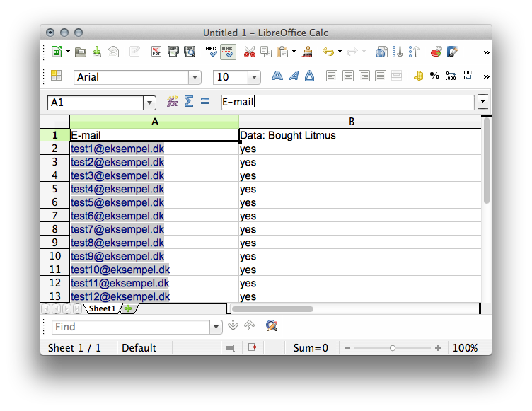Show draw functions icon
This screenshot has width=532, height=411.
[452, 52]
